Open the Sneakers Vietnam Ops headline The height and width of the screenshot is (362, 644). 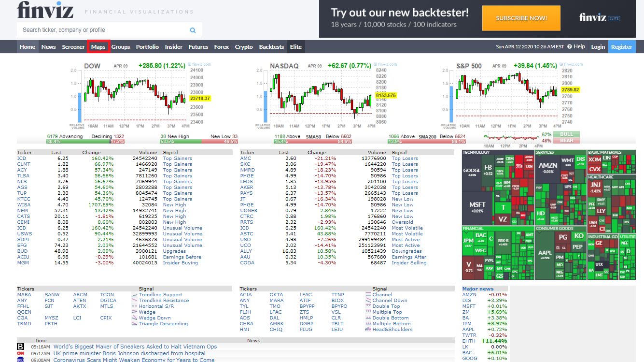coord(135,347)
